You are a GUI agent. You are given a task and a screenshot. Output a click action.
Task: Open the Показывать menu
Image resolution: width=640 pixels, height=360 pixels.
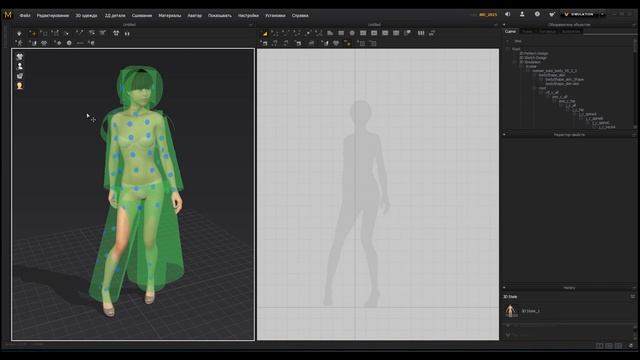coord(220,16)
